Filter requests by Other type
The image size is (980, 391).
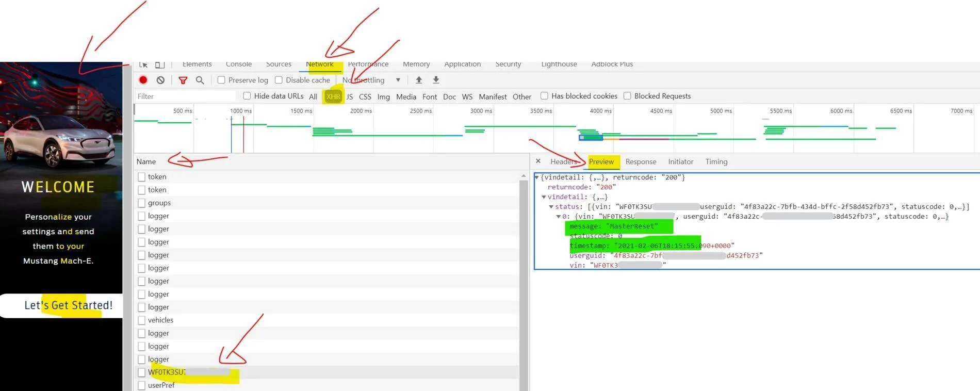[x=522, y=96]
